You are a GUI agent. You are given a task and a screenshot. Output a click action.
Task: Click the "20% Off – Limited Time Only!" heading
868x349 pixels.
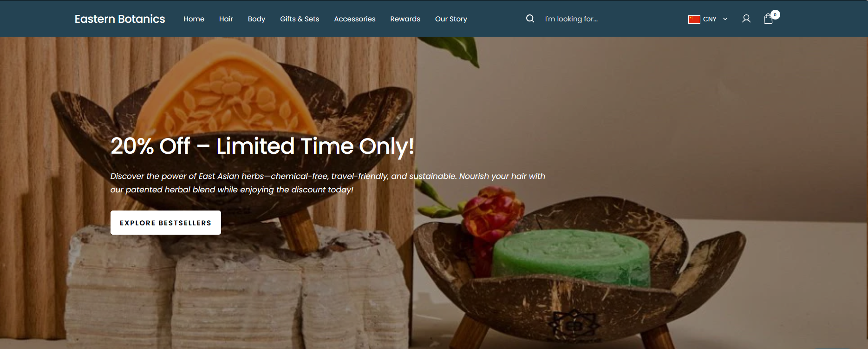262,146
